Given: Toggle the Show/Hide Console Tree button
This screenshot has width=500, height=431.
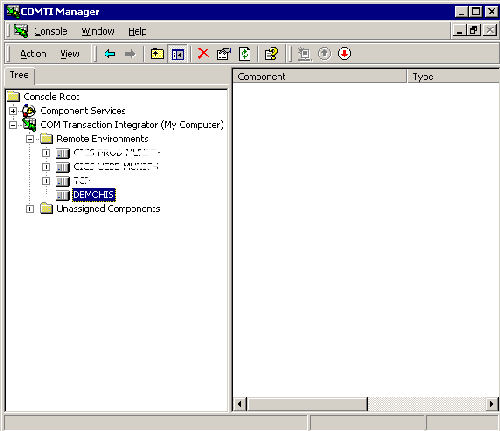Looking at the screenshot, I should click(178, 54).
